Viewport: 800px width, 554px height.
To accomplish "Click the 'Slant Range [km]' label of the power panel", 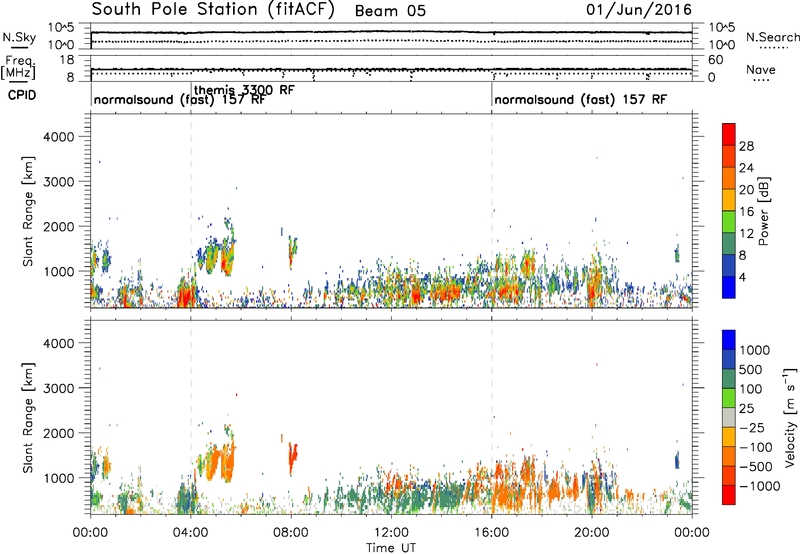I will [28, 211].
